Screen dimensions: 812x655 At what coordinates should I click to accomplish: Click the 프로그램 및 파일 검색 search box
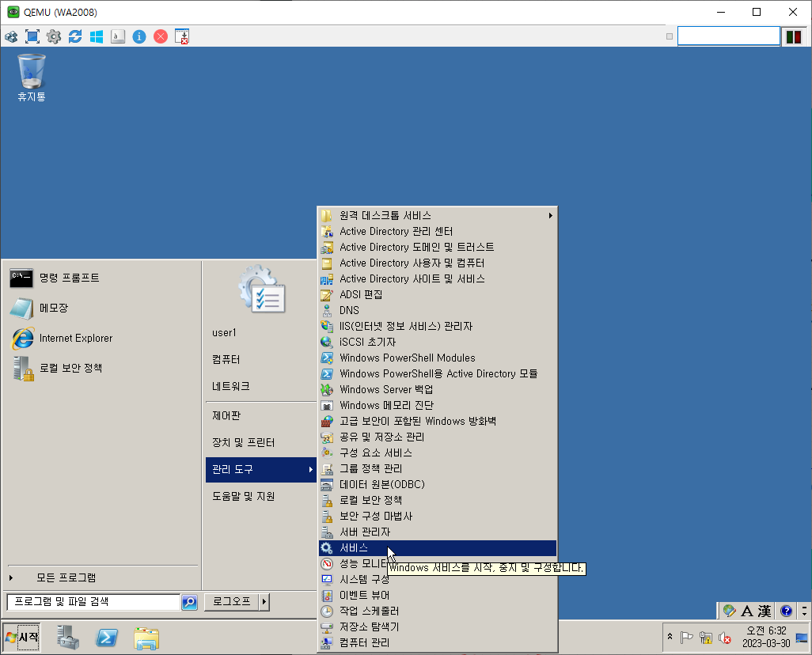93,602
